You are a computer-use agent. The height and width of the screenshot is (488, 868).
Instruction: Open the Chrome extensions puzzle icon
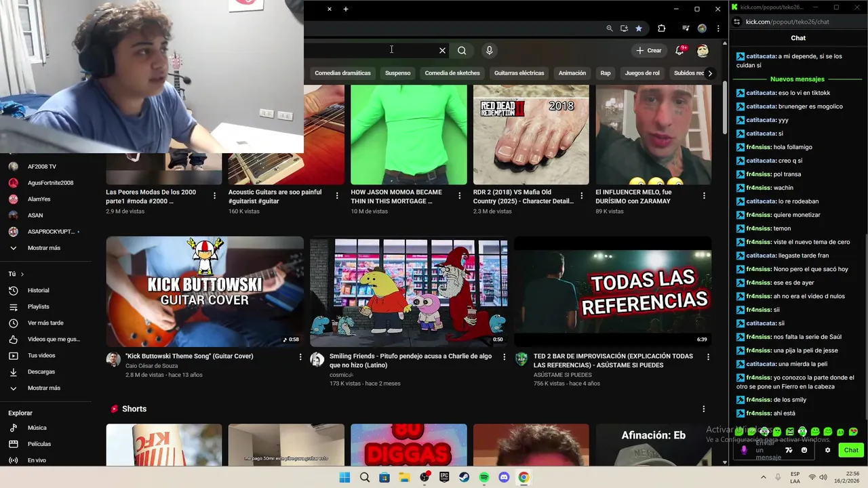pyautogui.click(x=662, y=28)
